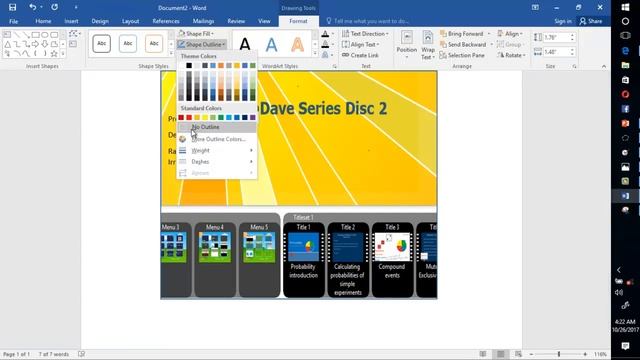
Task: Apply the orange-outline Abc shape style
Action: tap(154, 44)
